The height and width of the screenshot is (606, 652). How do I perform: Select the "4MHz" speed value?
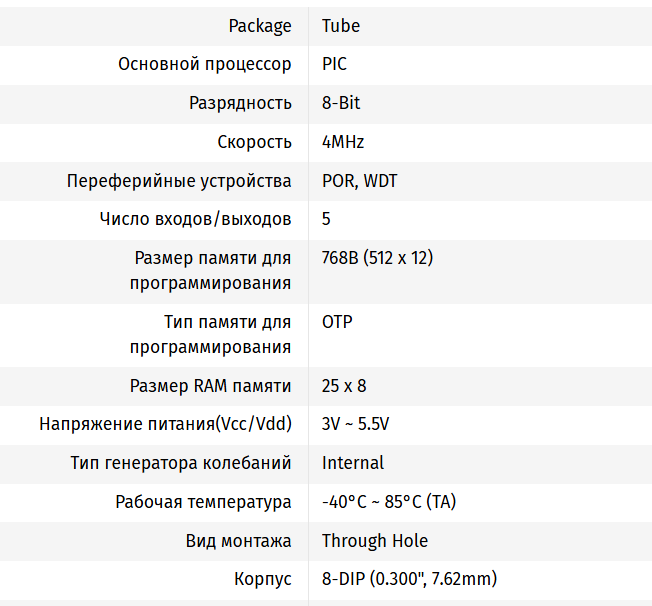[343, 142]
